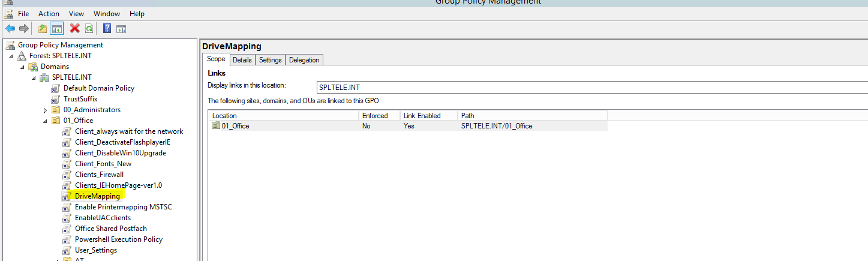Click the green Refresh toolbar icon
This screenshot has height=261, width=868.
[89, 28]
